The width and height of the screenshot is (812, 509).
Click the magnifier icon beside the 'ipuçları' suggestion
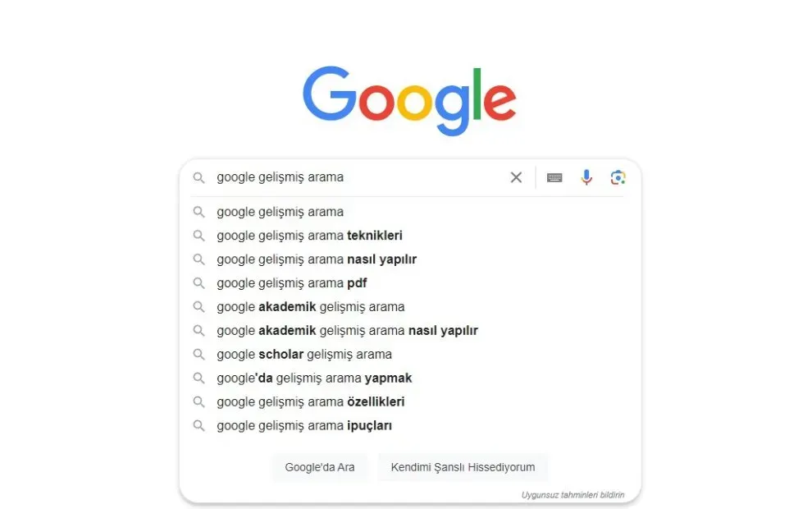pyautogui.click(x=198, y=425)
